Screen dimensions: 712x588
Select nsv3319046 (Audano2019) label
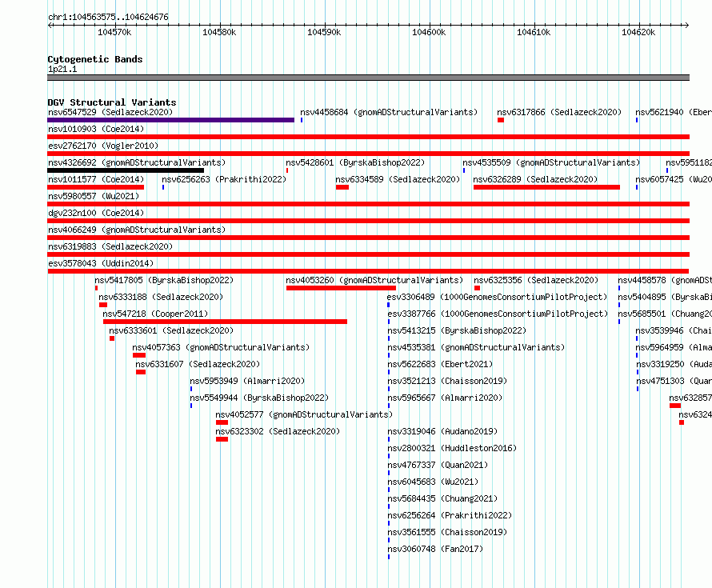point(442,431)
